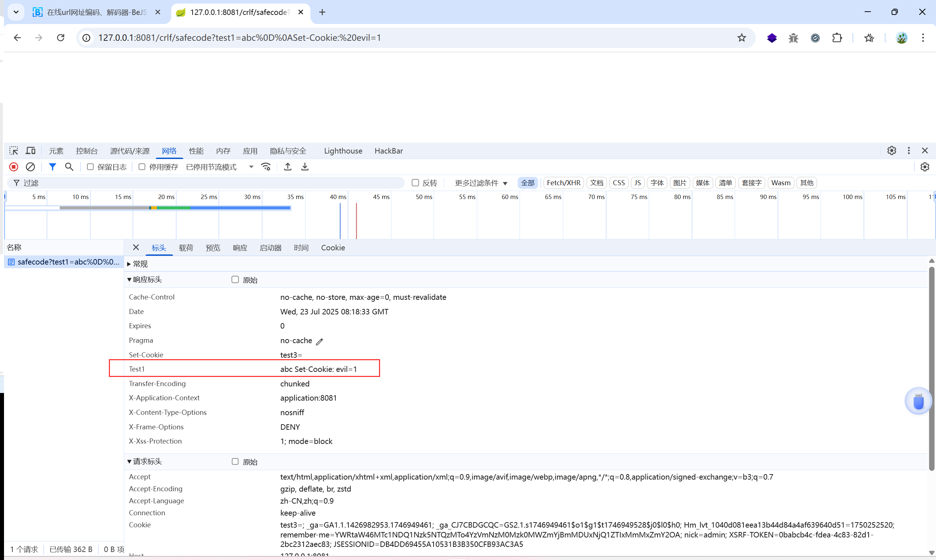
Task: Check 原始 for response headers
Action: pyautogui.click(x=235, y=279)
